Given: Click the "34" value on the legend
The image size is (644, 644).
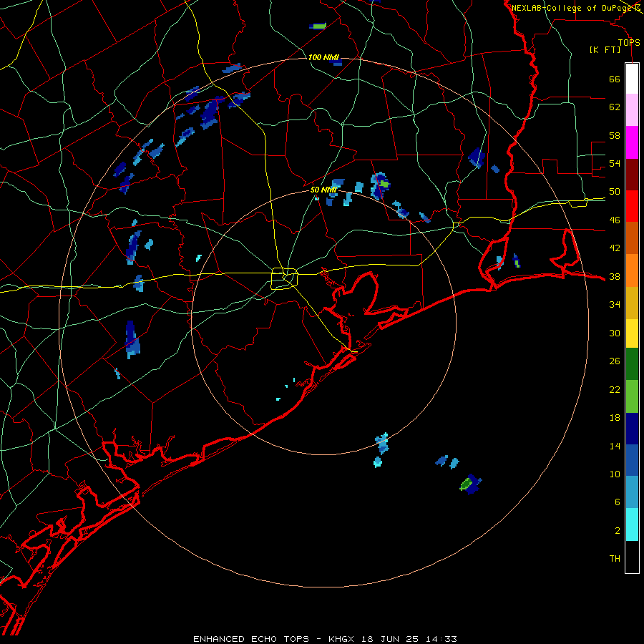Looking at the screenshot, I should (x=615, y=305).
